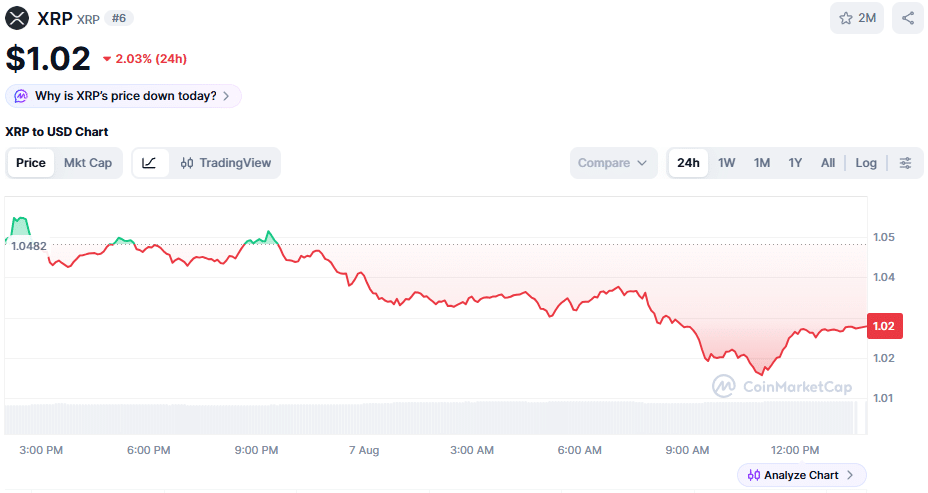928x493 pixels.
Task: Click the Analyze Chart button
Action: point(802,475)
